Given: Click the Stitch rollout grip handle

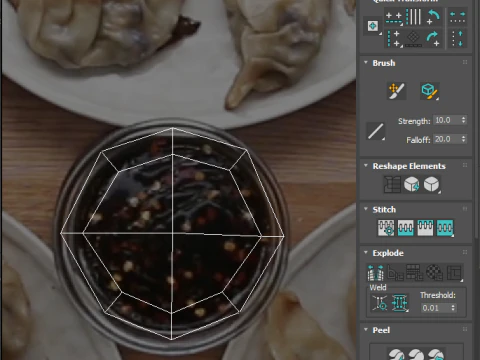Looking at the screenshot, I should [x=465, y=209].
